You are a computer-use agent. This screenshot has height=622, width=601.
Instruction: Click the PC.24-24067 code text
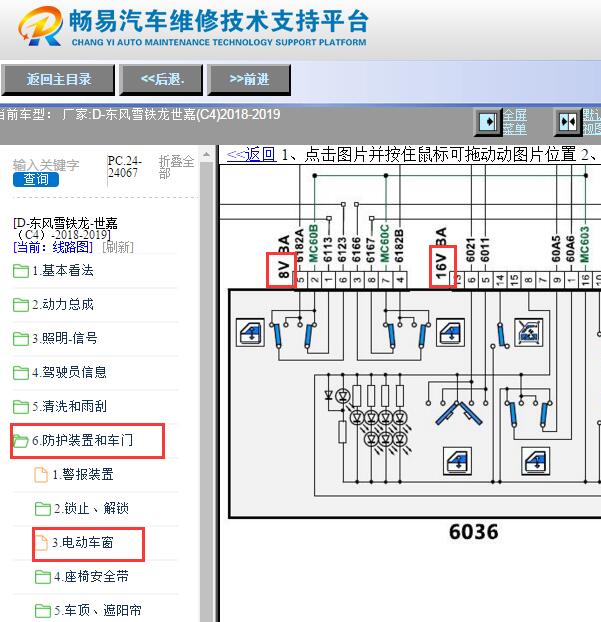coord(125,167)
